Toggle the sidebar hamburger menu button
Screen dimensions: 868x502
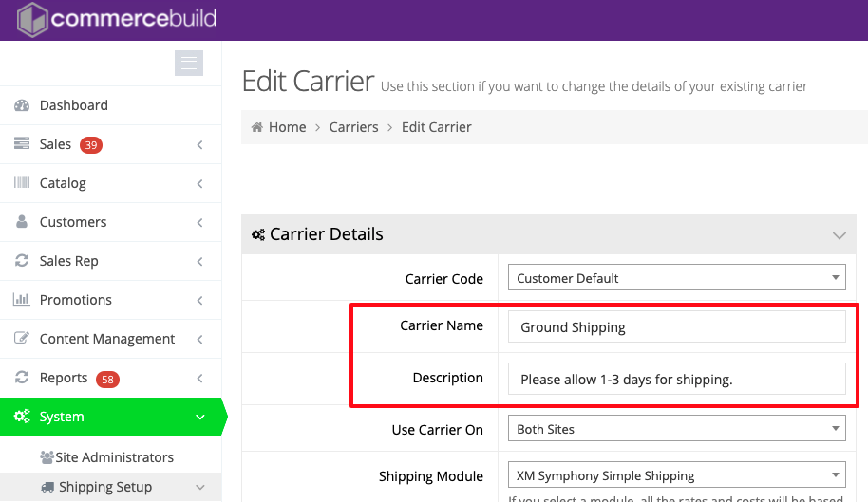click(x=189, y=63)
